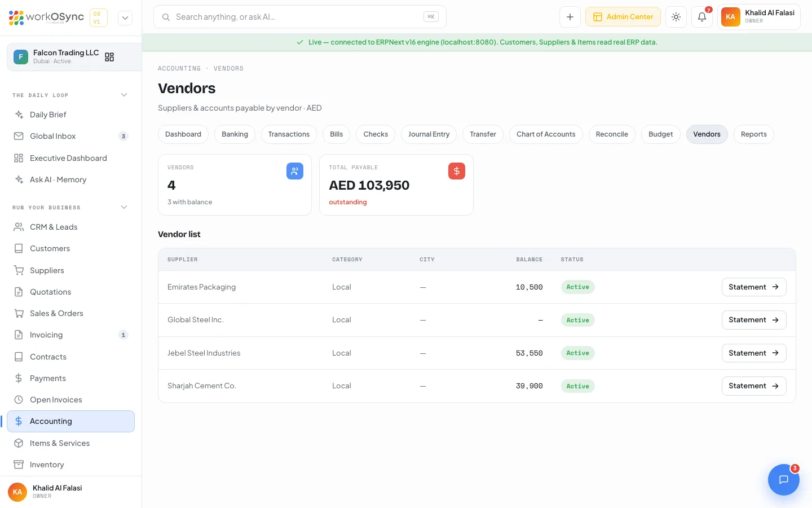Image resolution: width=812 pixels, height=508 pixels.
Task: Click the Emirates Packaging supplier name
Action: [x=201, y=287]
